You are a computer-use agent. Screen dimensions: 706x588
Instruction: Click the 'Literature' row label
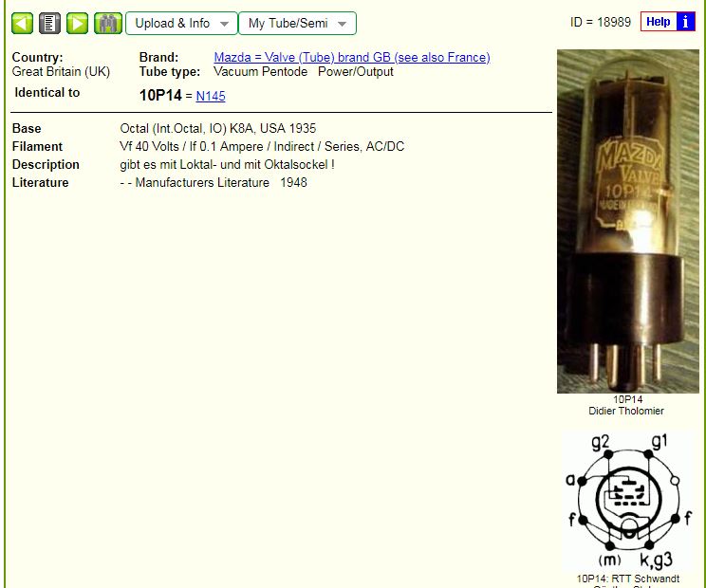point(40,182)
